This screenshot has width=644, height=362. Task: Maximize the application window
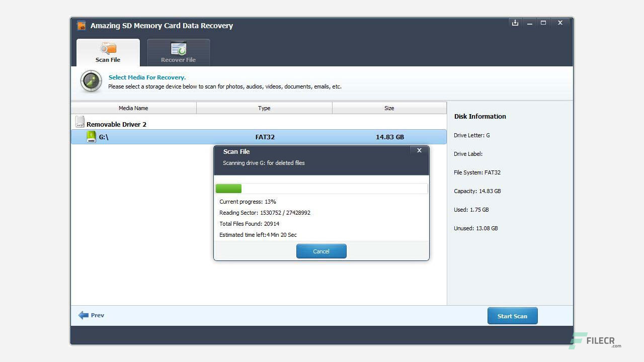543,23
